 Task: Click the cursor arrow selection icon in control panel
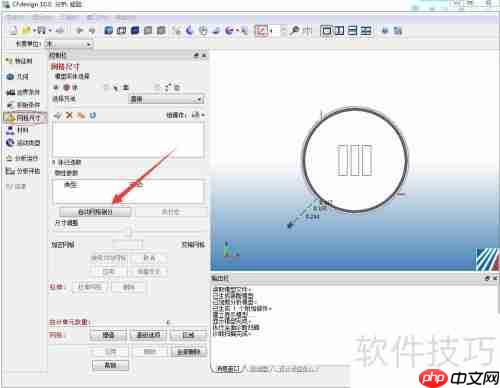coord(115,88)
